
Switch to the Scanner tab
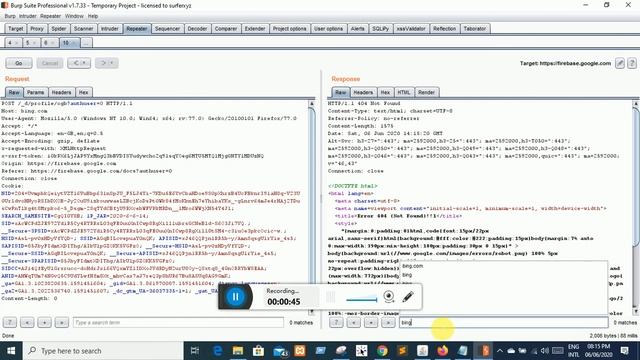(83, 29)
